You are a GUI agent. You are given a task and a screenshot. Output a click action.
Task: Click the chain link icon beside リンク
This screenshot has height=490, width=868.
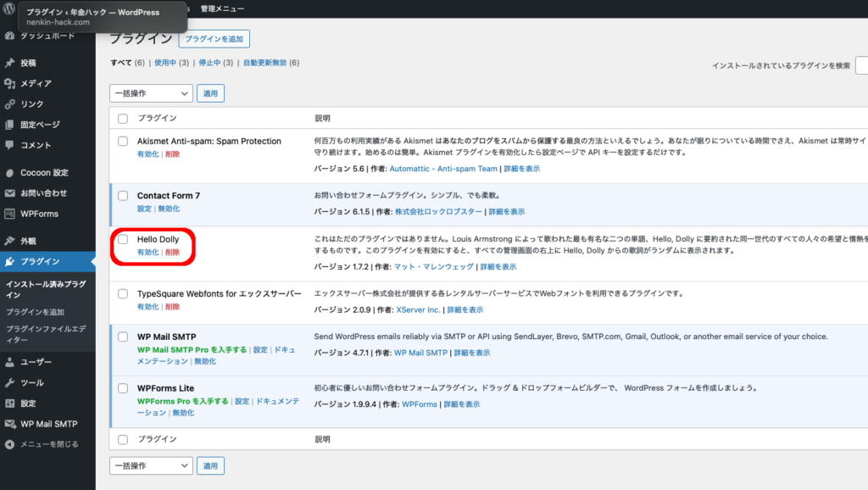pyautogui.click(x=9, y=104)
